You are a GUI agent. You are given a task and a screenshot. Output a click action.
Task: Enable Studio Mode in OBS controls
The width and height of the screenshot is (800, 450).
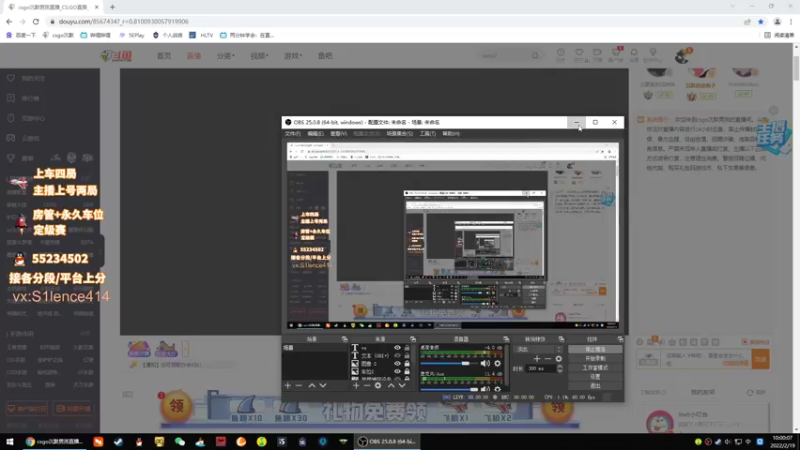pyautogui.click(x=595, y=368)
